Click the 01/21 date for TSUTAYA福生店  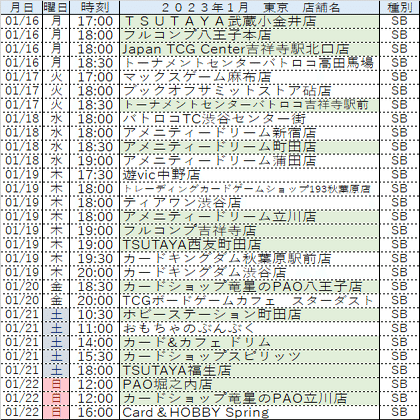click(x=22, y=371)
